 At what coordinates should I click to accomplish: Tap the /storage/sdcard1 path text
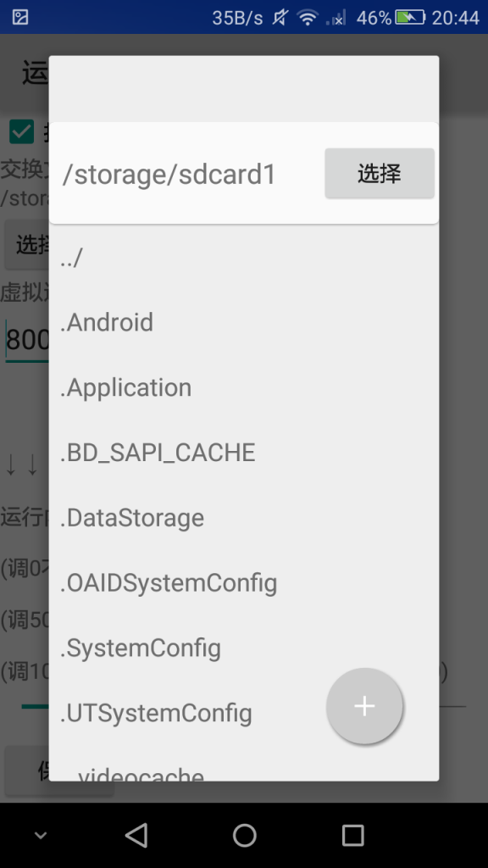169,175
